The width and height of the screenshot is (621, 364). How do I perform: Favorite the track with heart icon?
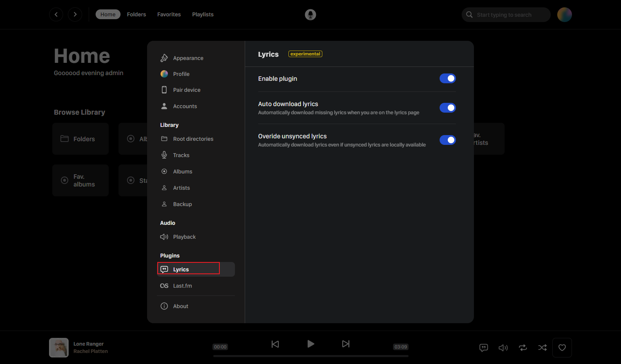(x=562, y=348)
